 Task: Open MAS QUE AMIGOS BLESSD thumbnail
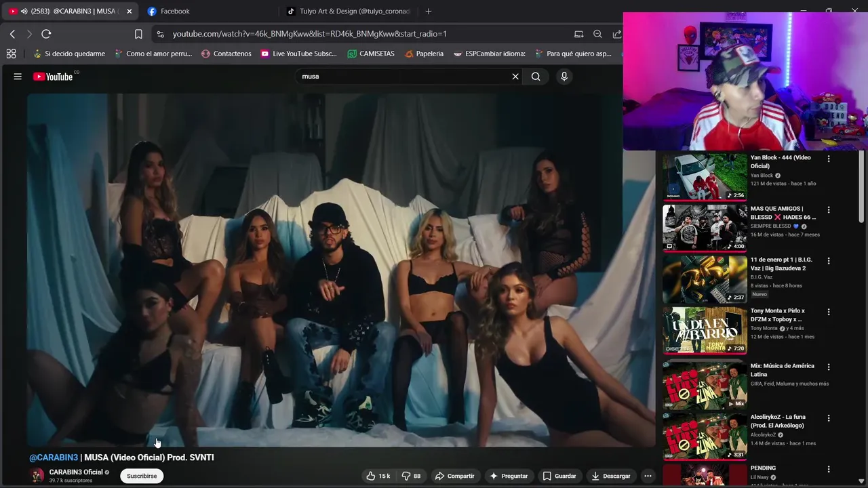(705, 228)
